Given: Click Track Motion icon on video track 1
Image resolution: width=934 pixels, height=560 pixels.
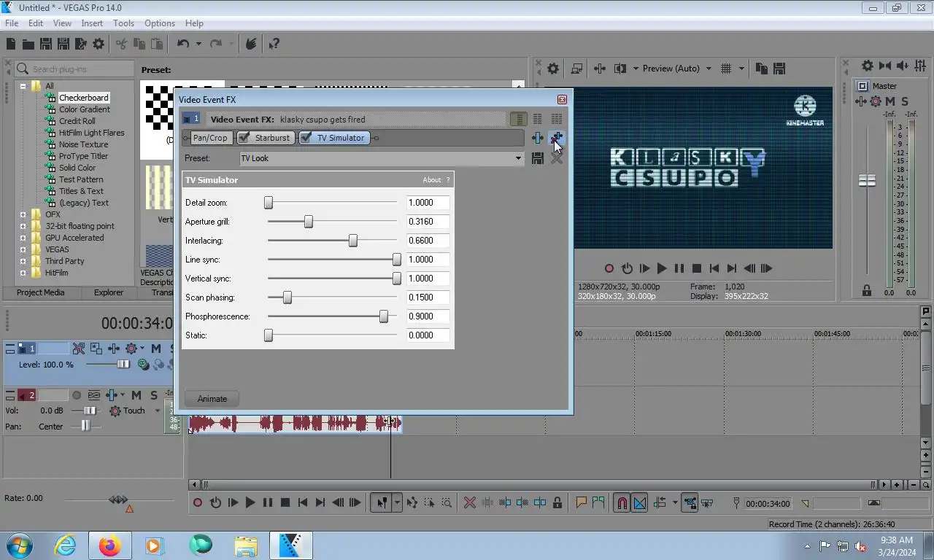Looking at the screenshot, I should (96, 349).
